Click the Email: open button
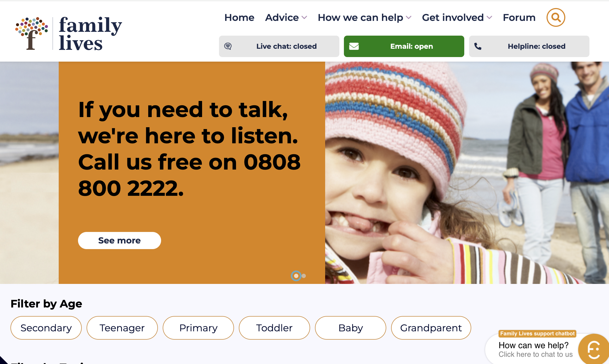 click(404, 46)
